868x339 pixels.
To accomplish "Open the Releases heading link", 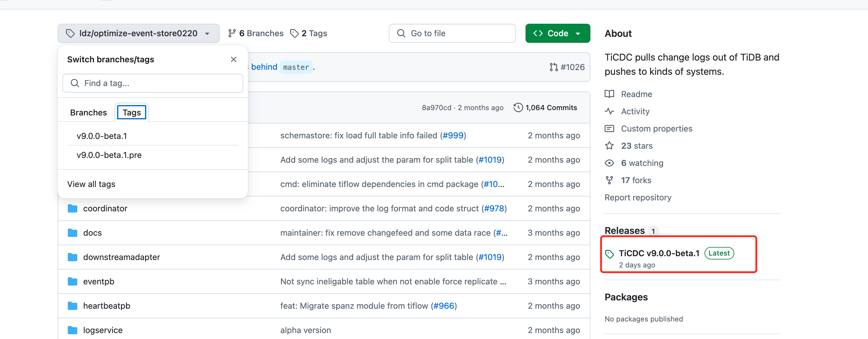I will 624,231.
